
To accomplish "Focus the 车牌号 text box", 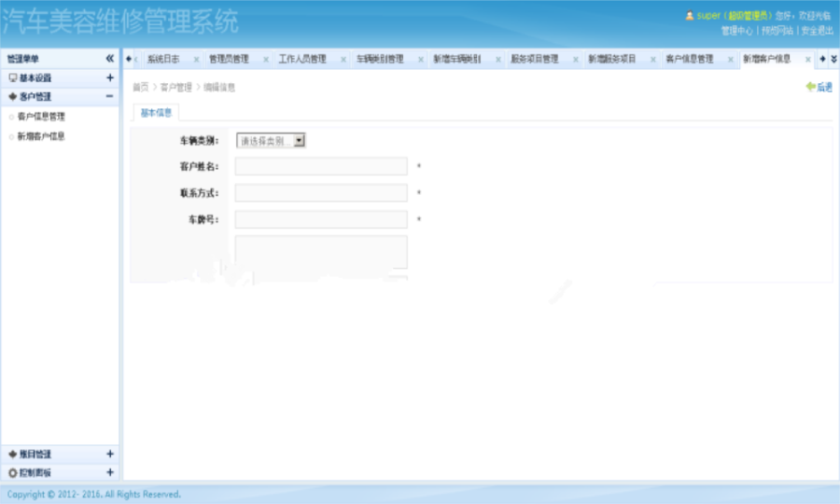I will (x=321, y=219).
